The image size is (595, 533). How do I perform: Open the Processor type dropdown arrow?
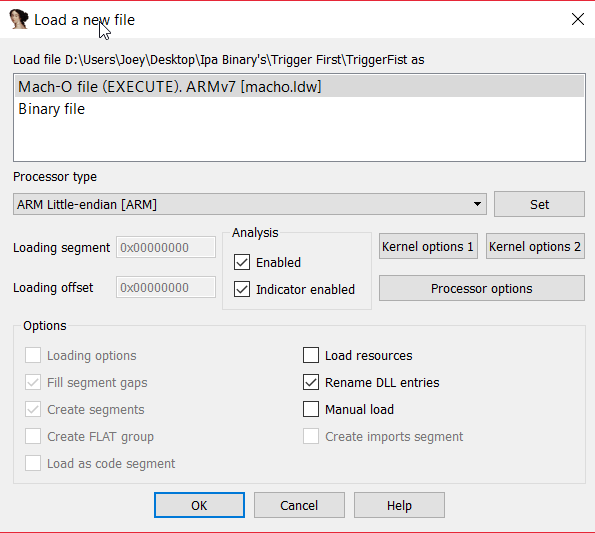click(477, 204)
